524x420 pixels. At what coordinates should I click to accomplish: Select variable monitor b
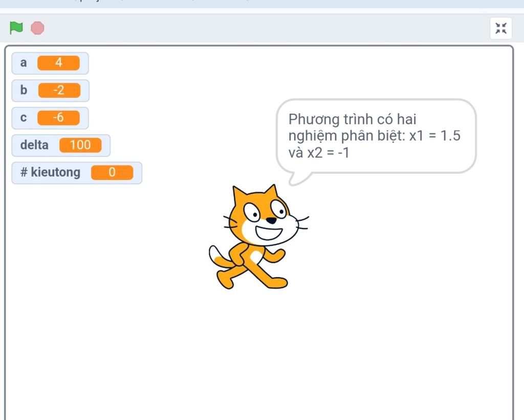coord(51,91)
